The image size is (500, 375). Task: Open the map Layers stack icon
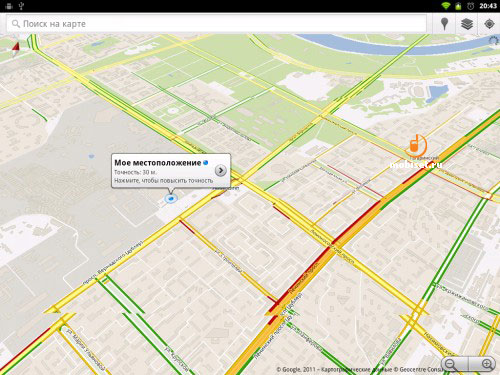tap(467, 24)
